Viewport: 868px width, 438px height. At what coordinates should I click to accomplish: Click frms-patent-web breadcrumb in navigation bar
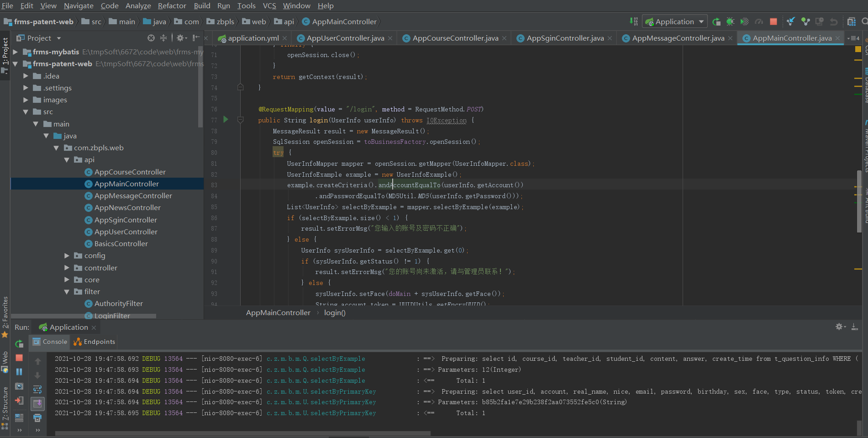(39, 21)
